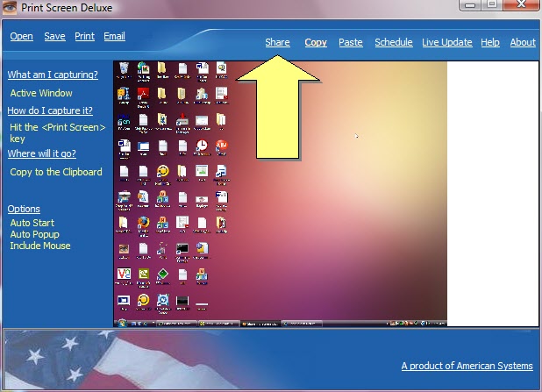Check for updates via Live Update
This screenshot has width=542, height=392.
pos(447,42)
